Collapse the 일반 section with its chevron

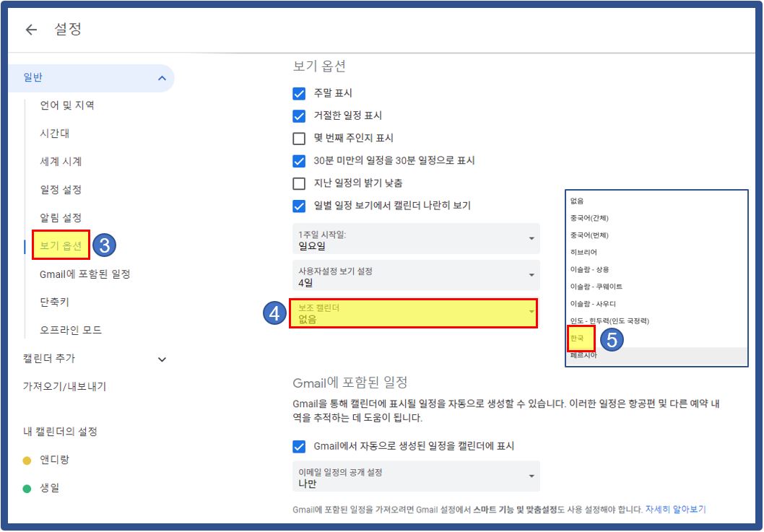[x=162, y=77]
